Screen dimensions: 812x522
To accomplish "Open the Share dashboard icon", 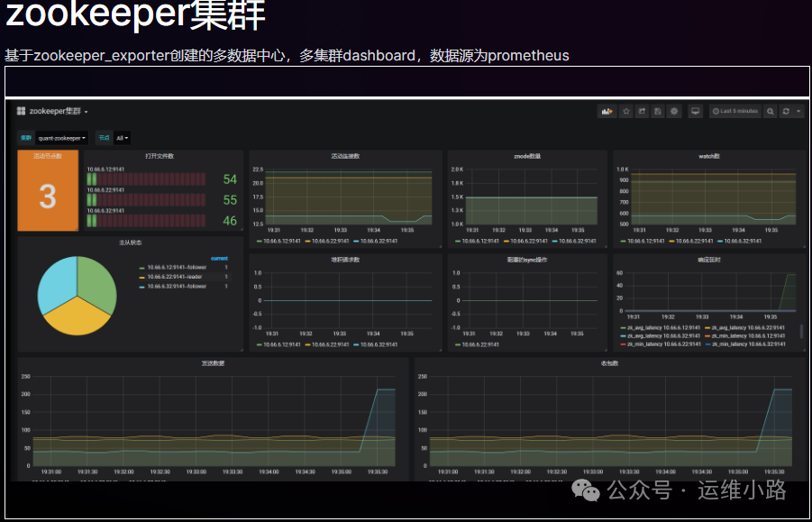I will [x=643, y=111].
